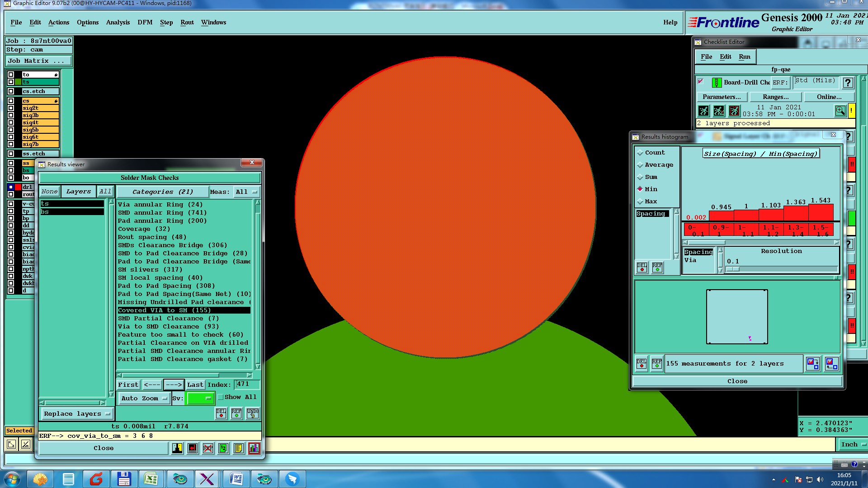Click the Parameters... button
Image resolution: width=868 pixels, height=488 pixels.
tap(722, 97)
